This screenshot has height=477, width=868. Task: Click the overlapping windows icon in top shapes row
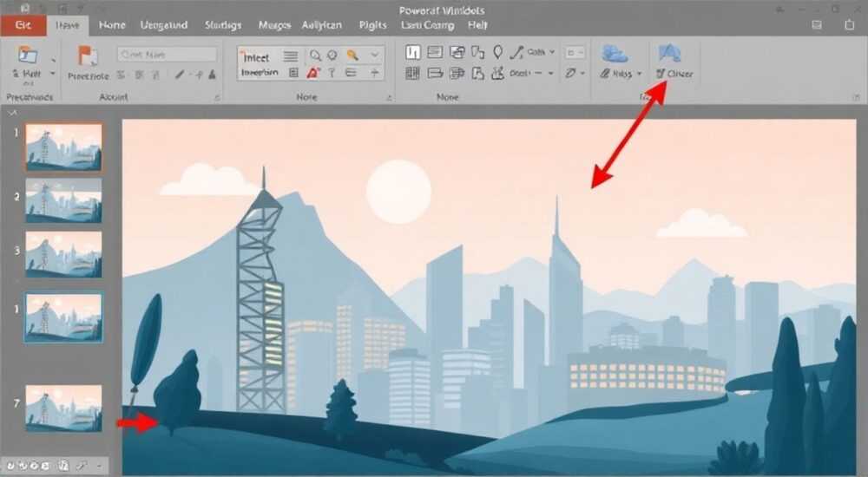point(457,53)
